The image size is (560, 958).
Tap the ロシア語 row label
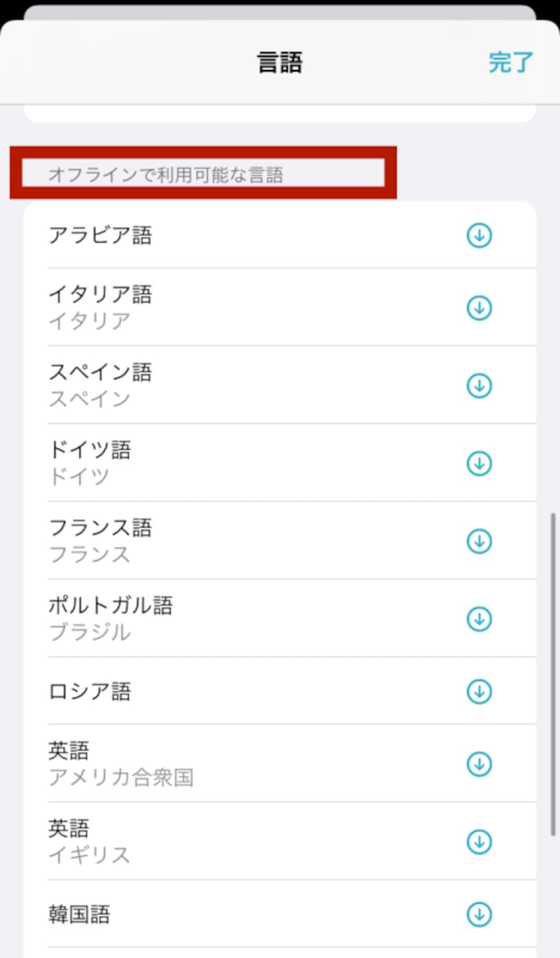[90, 692]
